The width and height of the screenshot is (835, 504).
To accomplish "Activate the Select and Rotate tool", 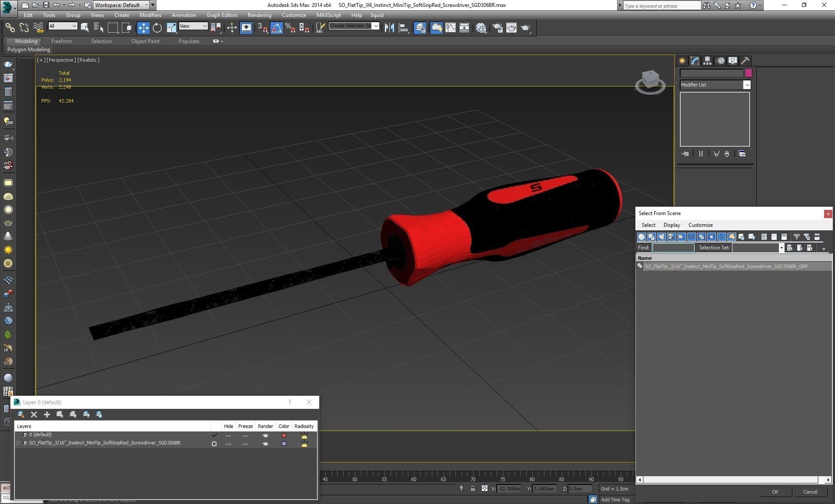I will coord(157,28).
